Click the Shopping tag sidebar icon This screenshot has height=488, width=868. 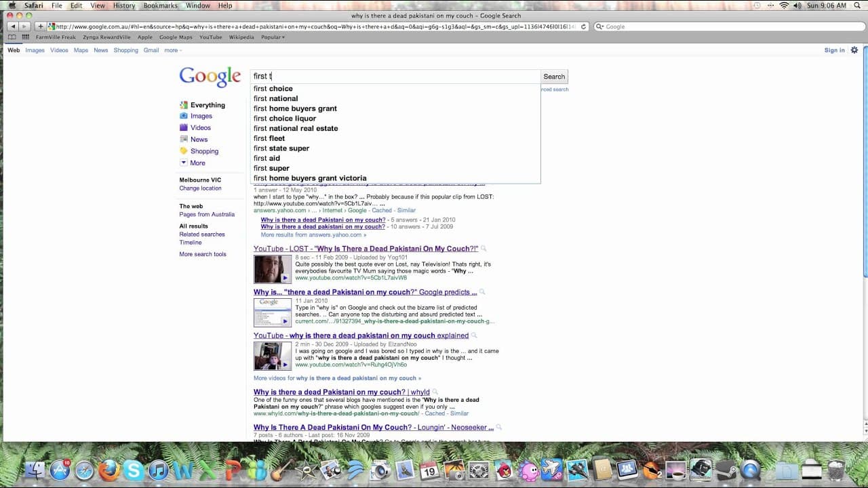tap(184, 151)
